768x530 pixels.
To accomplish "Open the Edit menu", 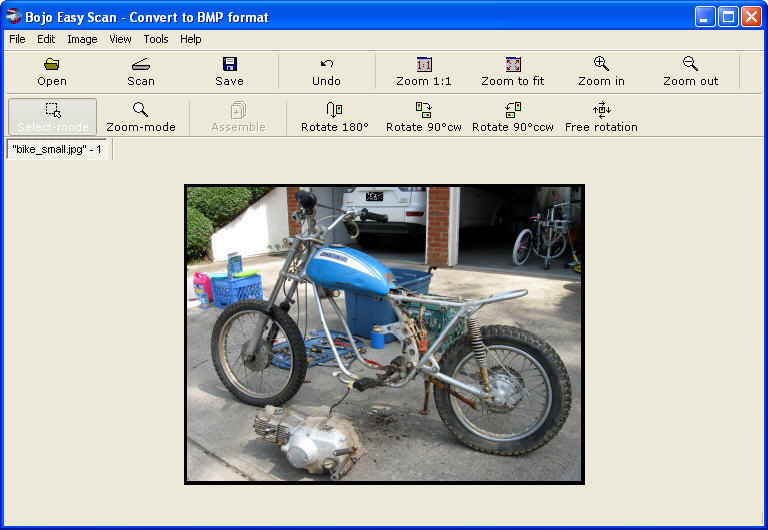I will click(x=46, y=39).
